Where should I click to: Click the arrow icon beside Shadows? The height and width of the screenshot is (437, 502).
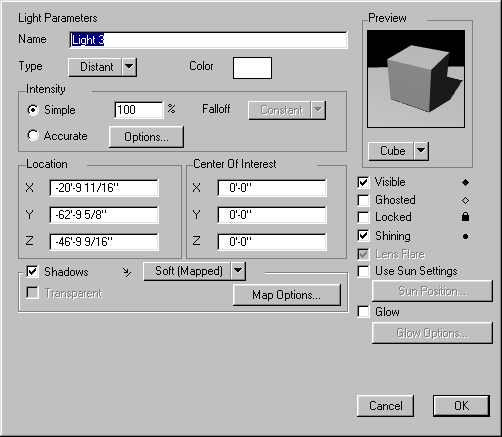(127, 272)
